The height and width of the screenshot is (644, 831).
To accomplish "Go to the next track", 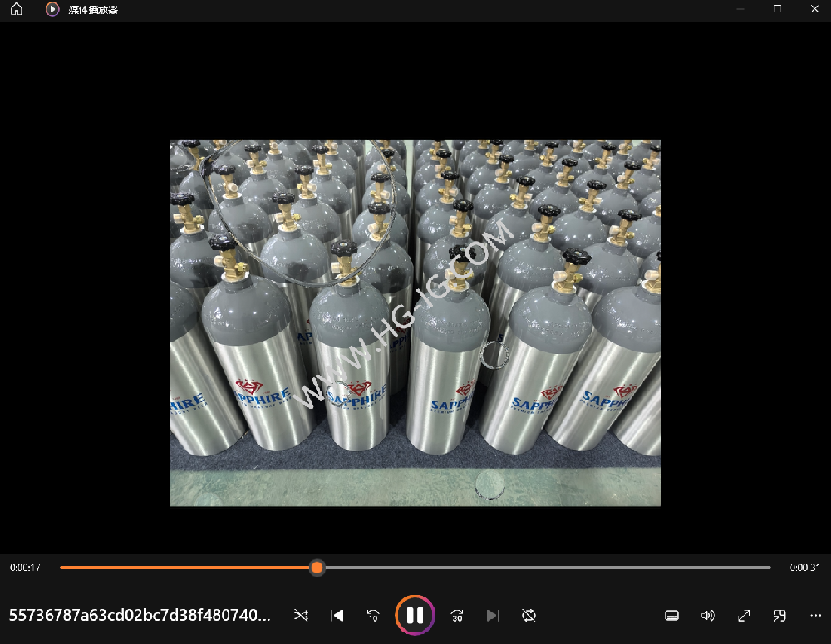I will 493,616.
